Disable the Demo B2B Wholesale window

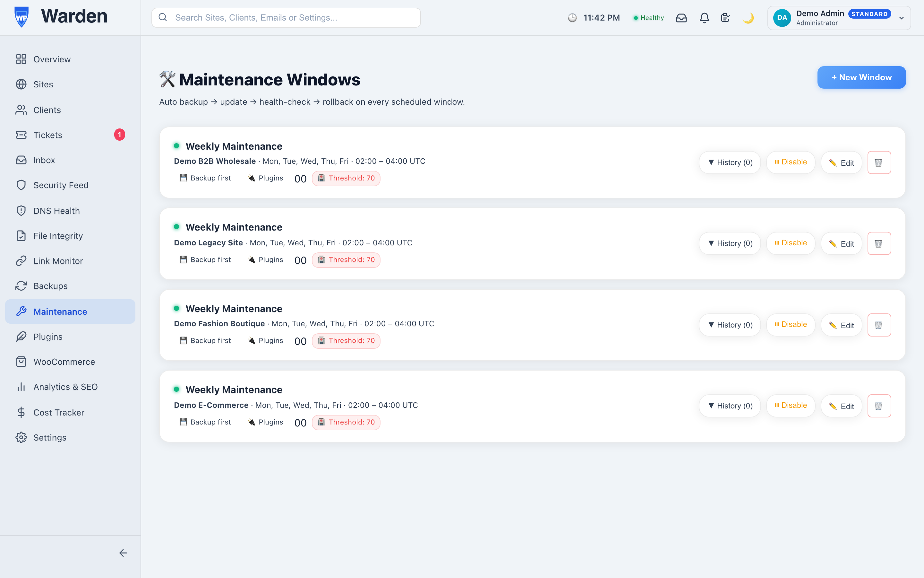tap(790, 162)
